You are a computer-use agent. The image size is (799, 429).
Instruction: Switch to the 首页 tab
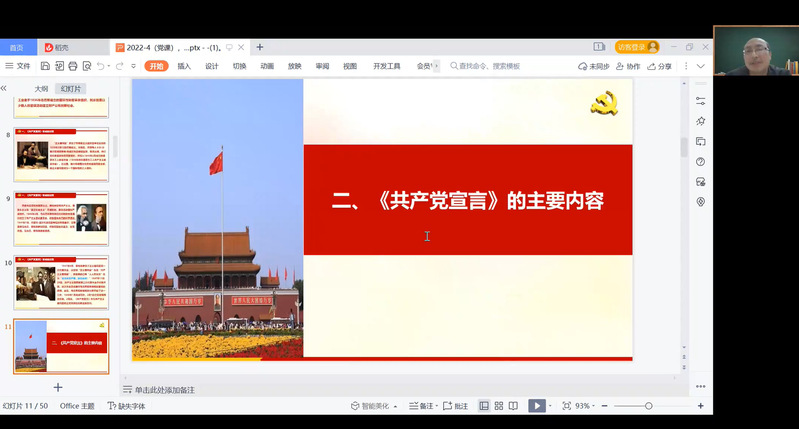pyautogui.click(x=17, y=47)
